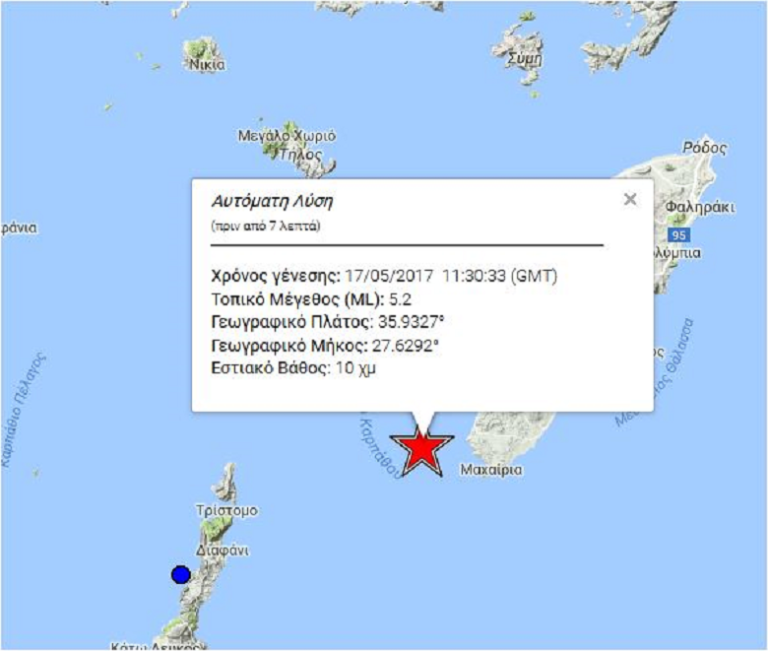Click the Σύμη island label
The image size is (768, 651).
coord(525,59)
